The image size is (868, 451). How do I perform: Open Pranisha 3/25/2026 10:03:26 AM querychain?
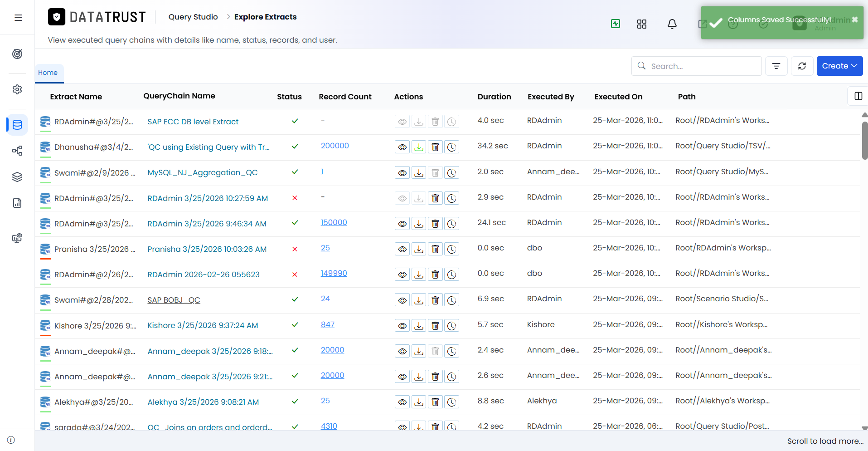point(207,249)
